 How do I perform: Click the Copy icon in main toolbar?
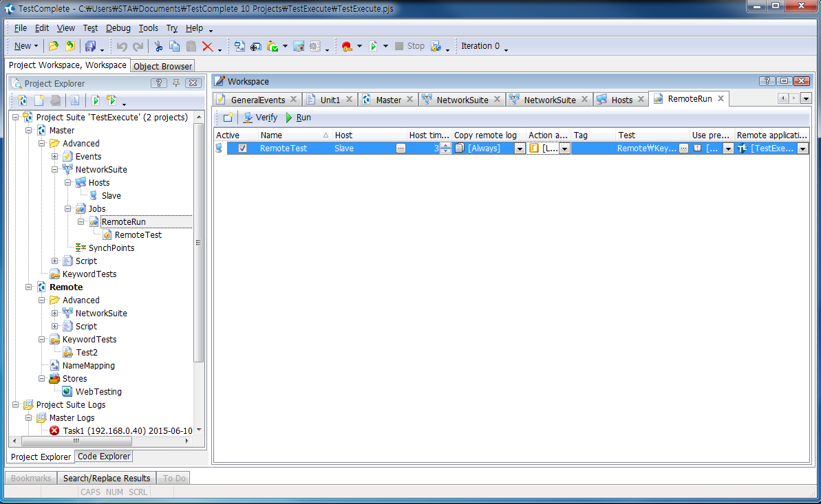[175, 46]
